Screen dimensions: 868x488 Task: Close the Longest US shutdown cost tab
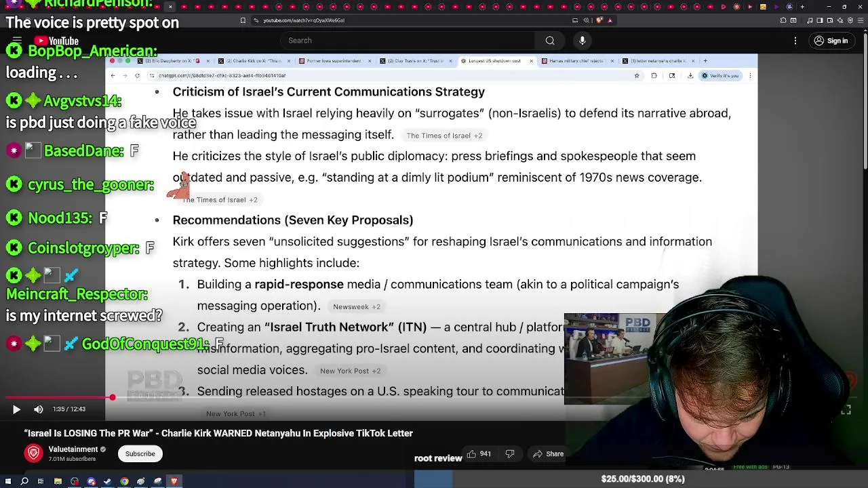[x=531, y=61]
